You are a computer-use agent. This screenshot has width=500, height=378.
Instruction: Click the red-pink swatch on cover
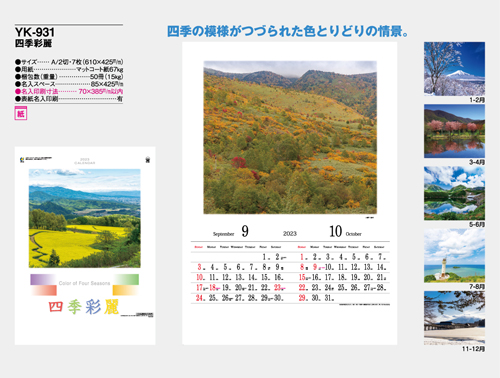point(44,290)
